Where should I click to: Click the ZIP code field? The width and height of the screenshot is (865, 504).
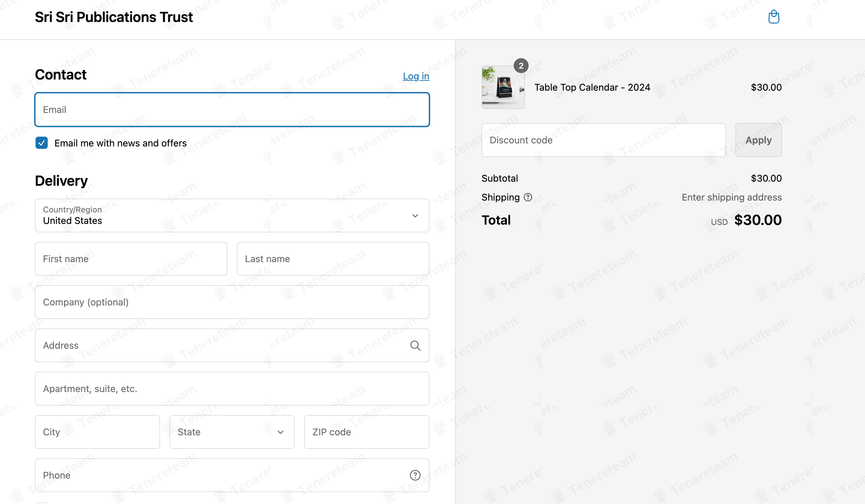(x=367, y=432)
